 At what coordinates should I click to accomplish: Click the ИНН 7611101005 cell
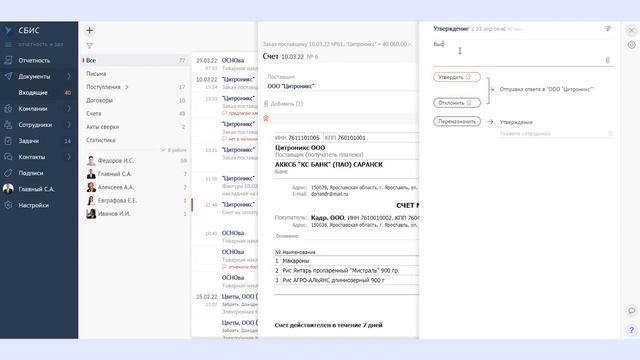(x=298, y=138)
